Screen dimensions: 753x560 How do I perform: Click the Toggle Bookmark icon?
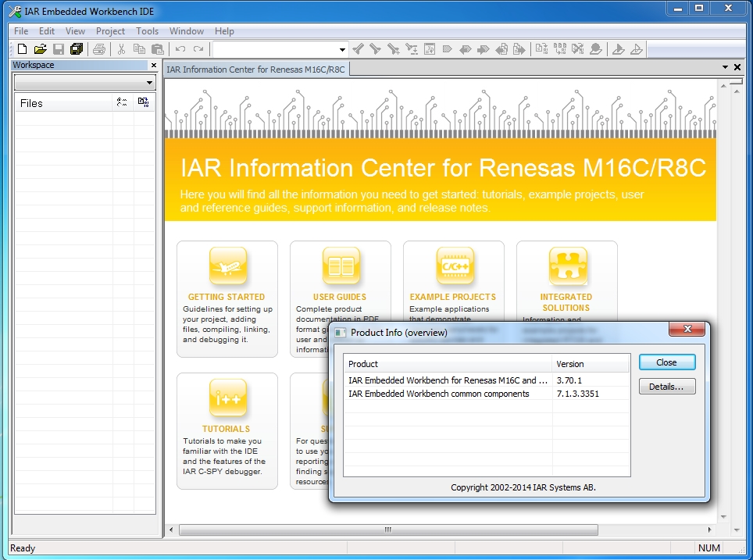tap(447, 49)
